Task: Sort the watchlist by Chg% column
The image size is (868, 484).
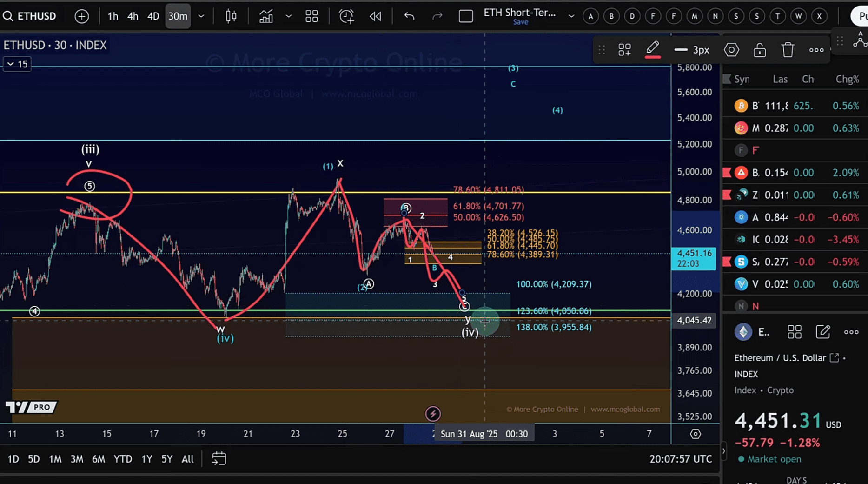Action: click(847, 79)
